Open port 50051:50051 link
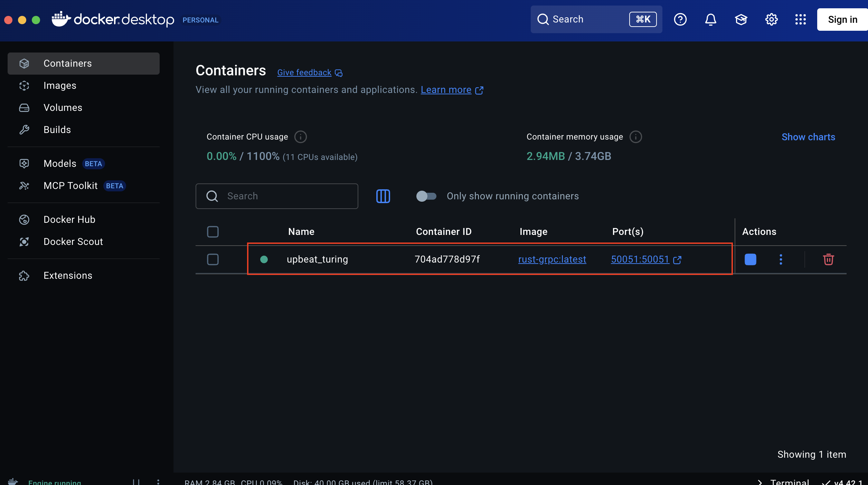Image resolution: width=868 pixels, height=485 pixels. tap(640, 259)
